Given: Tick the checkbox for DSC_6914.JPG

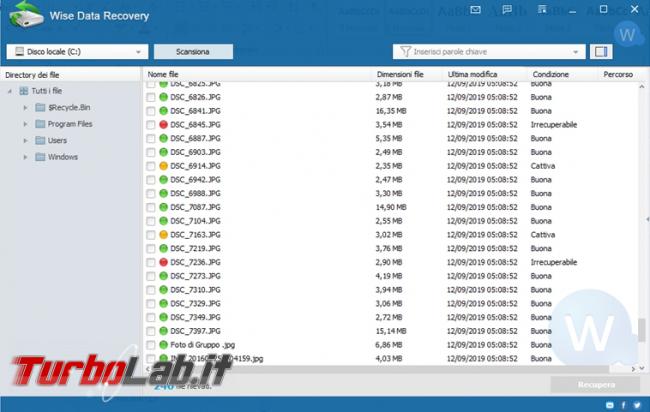Looking at the screenshot, I should point(151,166).
